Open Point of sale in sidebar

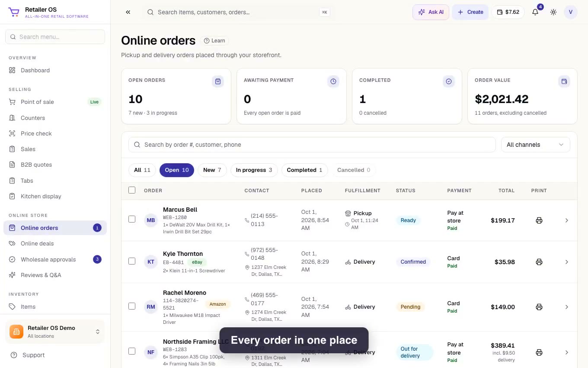point(55,102)
